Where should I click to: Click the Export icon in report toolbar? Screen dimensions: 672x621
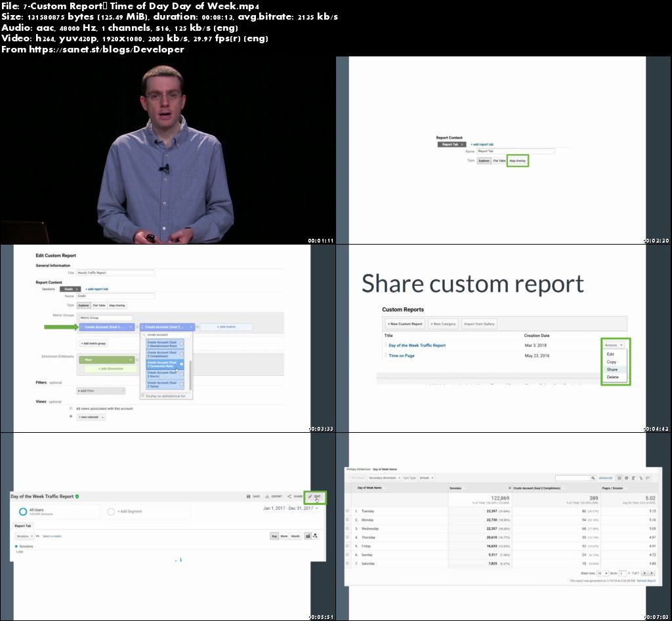(x=267, y=496)
